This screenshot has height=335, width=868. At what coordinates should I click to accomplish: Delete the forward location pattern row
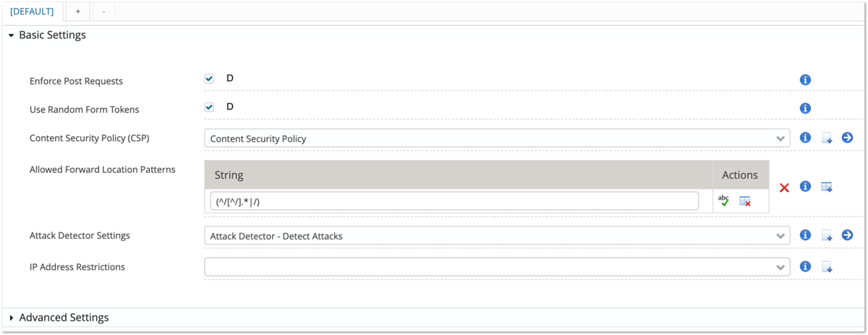745,201
